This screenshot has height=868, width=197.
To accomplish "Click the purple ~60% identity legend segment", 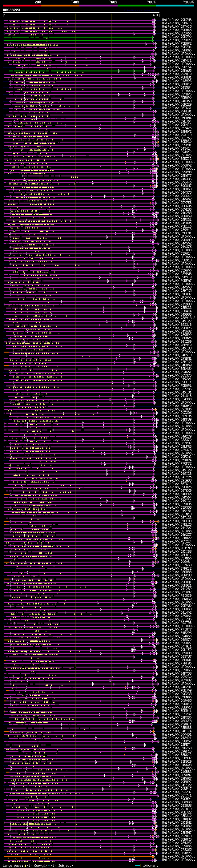I will coord(99,6).
